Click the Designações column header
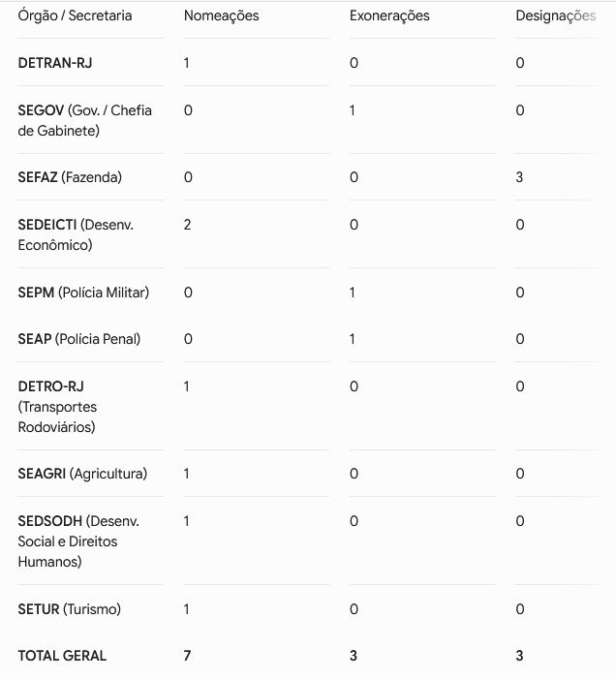 tap(555, 16)
